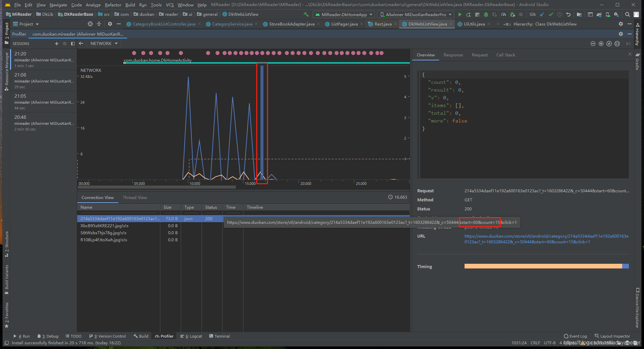Toggle tool window bars icon bottom-left corner
The width and height of the screenshot is (644, 349).
click(x=6, y=343)
